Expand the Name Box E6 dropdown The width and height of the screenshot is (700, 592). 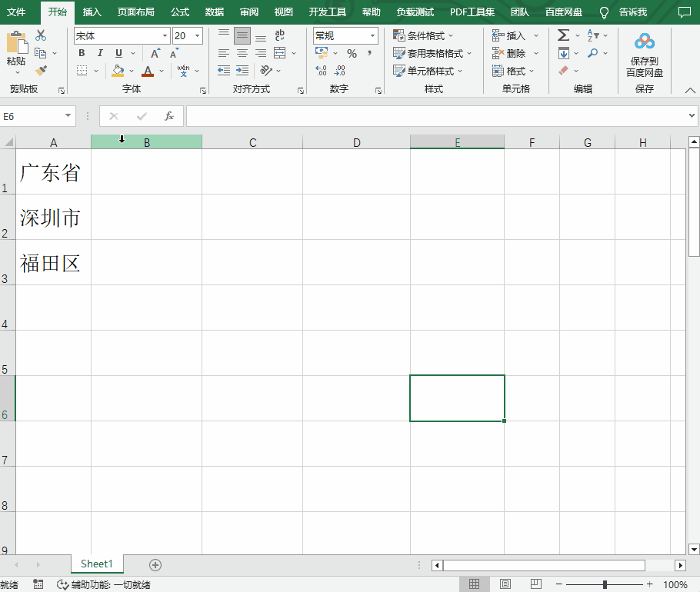tap(68, 115)
